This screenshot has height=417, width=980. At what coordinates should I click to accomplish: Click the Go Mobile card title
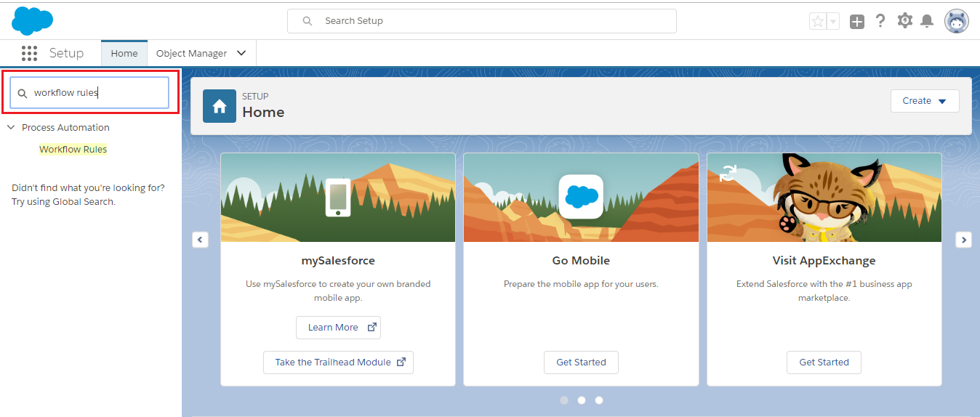point(581,260)
